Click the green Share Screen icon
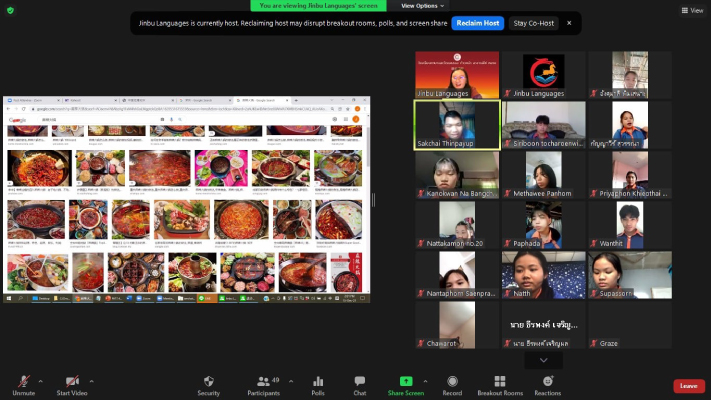The height and width of the screenshot is (400, 711). tap(406, 384)
